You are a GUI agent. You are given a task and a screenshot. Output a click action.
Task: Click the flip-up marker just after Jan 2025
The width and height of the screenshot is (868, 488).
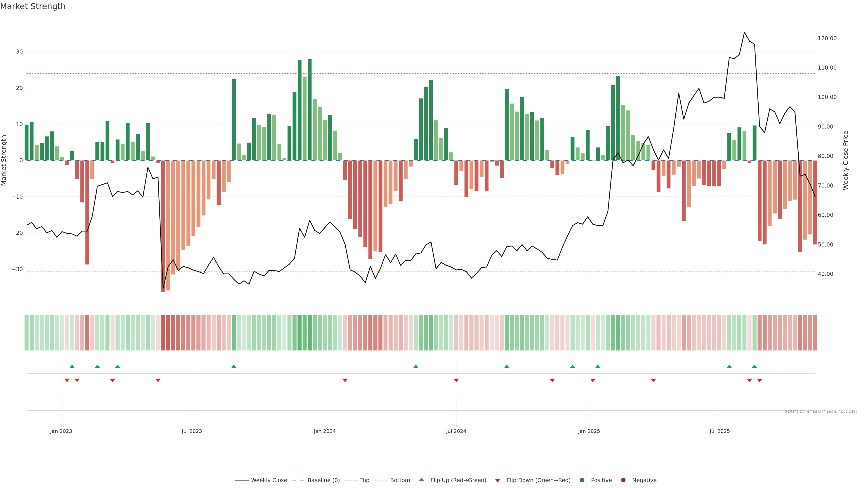click(x=598, y=366)
